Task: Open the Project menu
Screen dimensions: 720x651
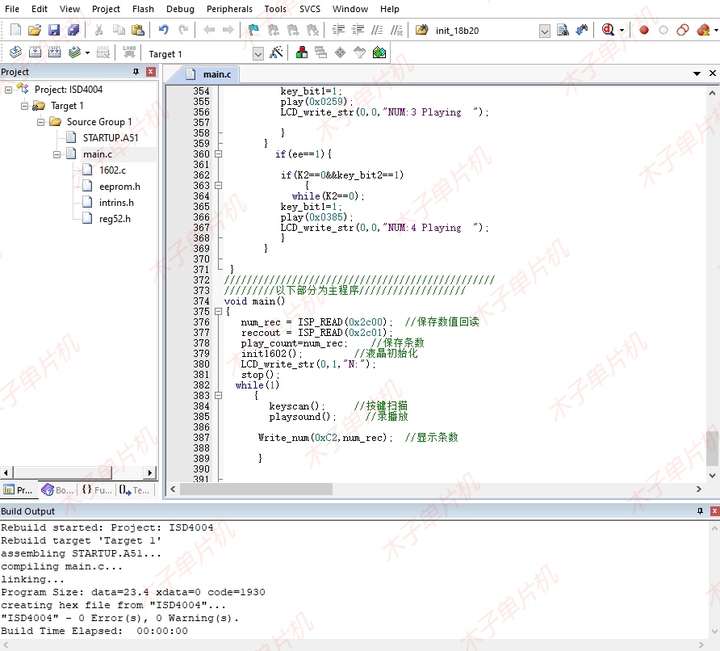Action: tap(106, 9)
